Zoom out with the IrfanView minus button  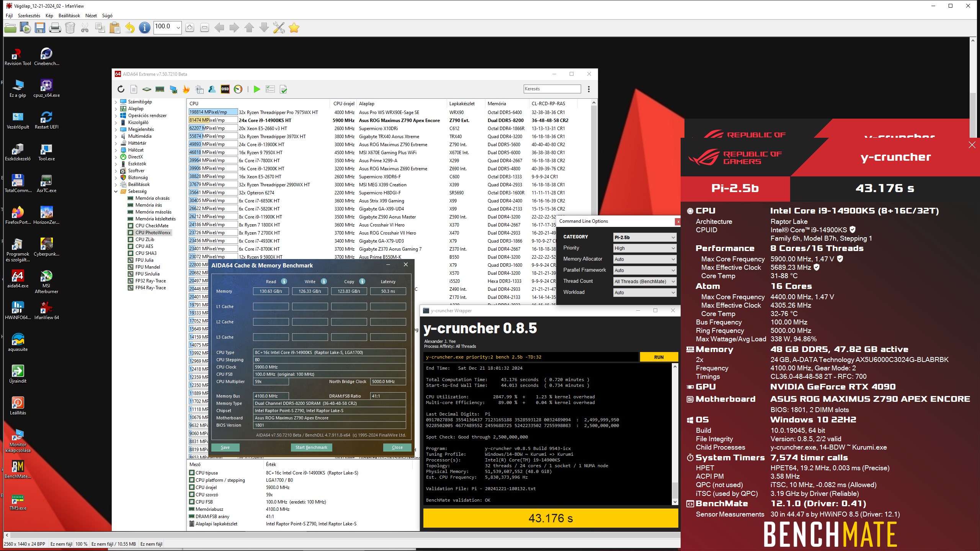204,28
